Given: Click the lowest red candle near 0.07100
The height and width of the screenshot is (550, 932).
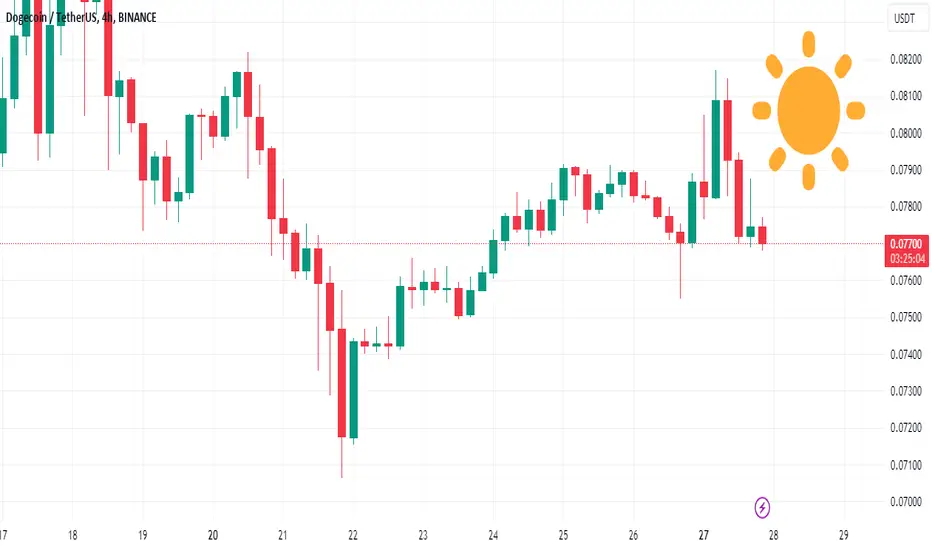Looking at the screenshot, I should point(342,383).
